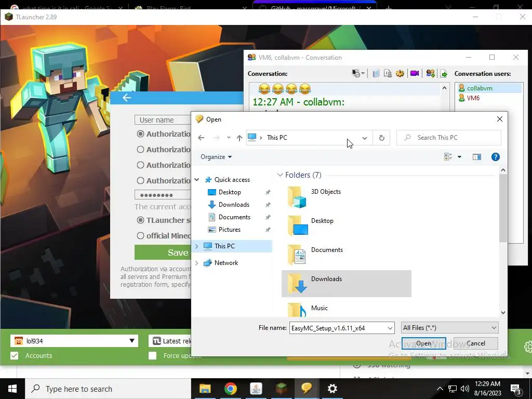
Task: Click the Open button in the dialog
Action: (x=423, y=343)
